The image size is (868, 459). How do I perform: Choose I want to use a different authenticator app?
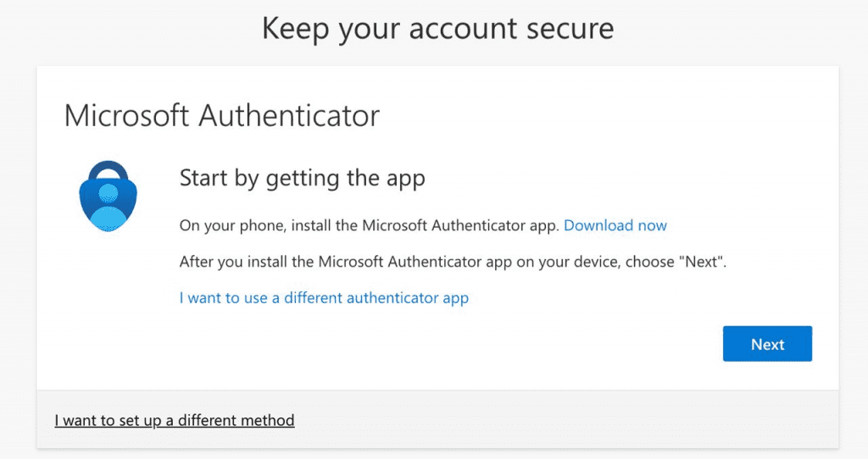tap(324, 297)
